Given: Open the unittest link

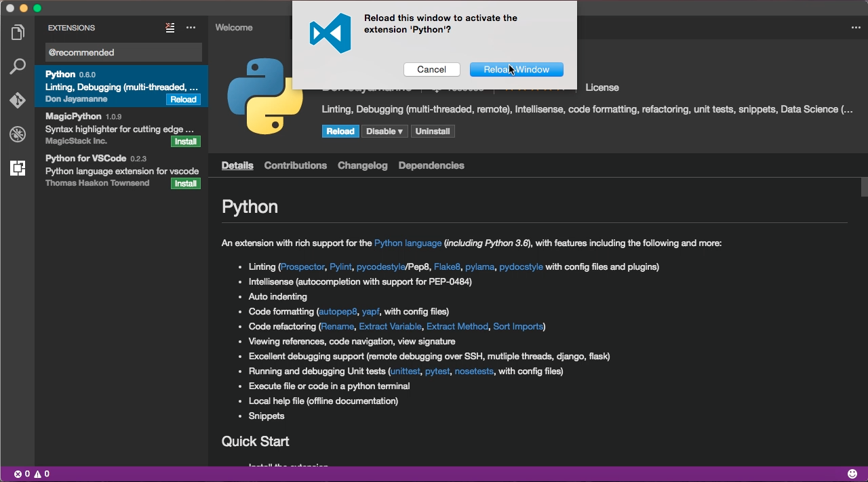Looking at the screenshot, I should click(x=405, y=371).
